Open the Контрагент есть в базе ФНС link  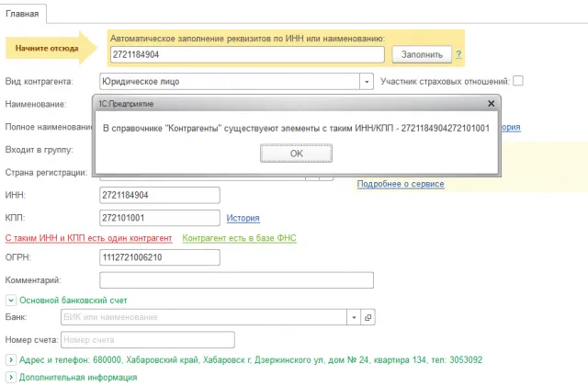(239, 238)
